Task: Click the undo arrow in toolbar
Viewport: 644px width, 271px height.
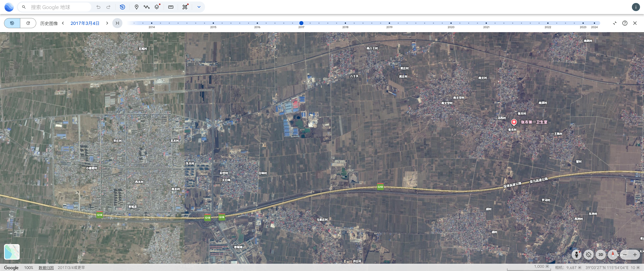Action: tap(98, 7)
